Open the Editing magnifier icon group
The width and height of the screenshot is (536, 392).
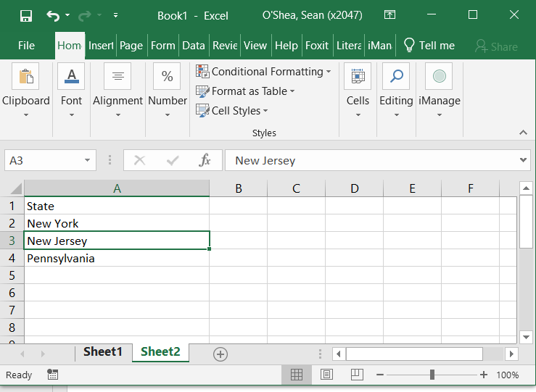tap(396, 77)
